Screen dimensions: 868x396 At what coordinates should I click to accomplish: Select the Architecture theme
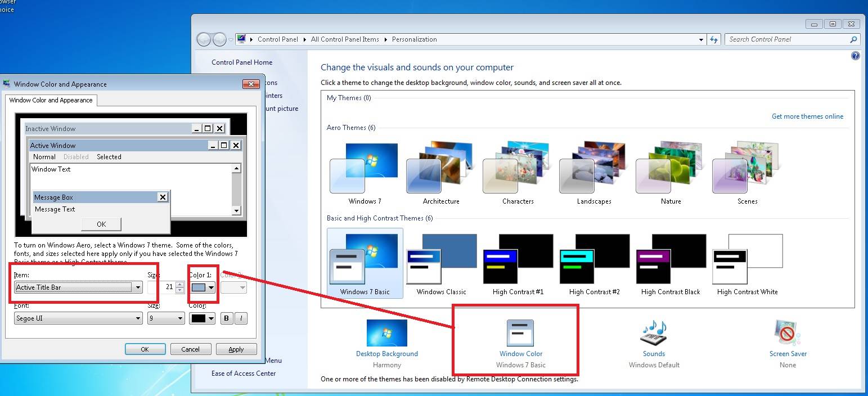[x=440, y=173]
